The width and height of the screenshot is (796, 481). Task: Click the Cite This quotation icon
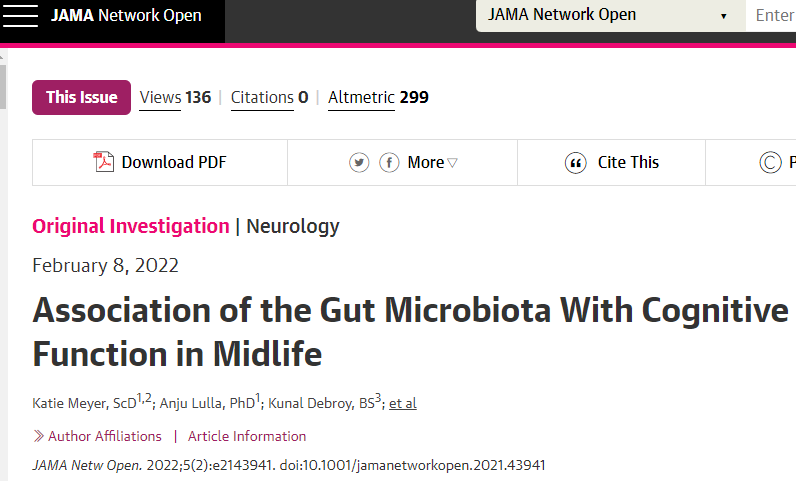(576, 163)
